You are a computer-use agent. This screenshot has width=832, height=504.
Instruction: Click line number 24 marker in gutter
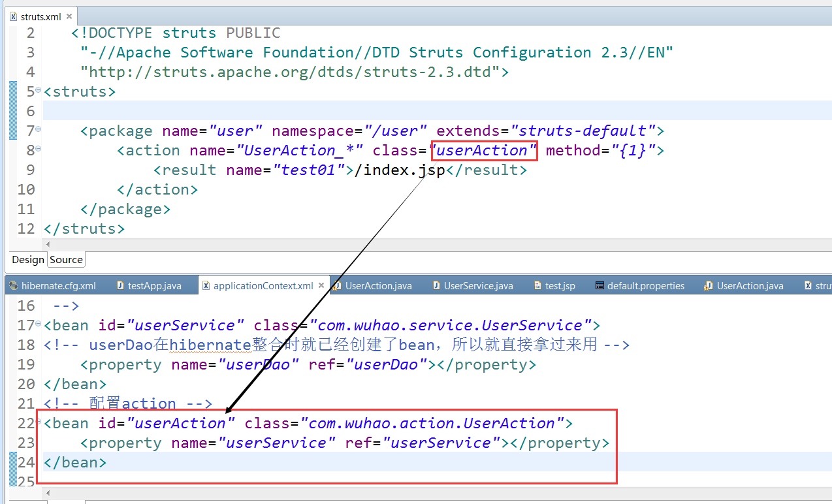click(26, 462)
